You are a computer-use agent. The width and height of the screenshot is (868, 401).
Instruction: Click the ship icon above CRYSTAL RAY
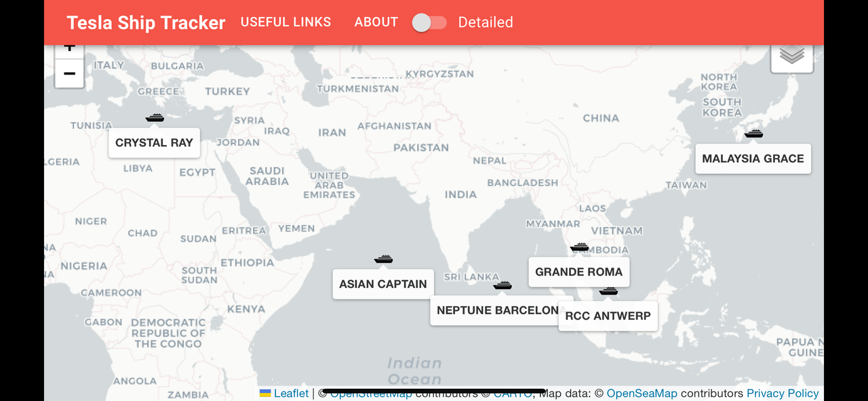pyautogui.click(x=155, y=118)
